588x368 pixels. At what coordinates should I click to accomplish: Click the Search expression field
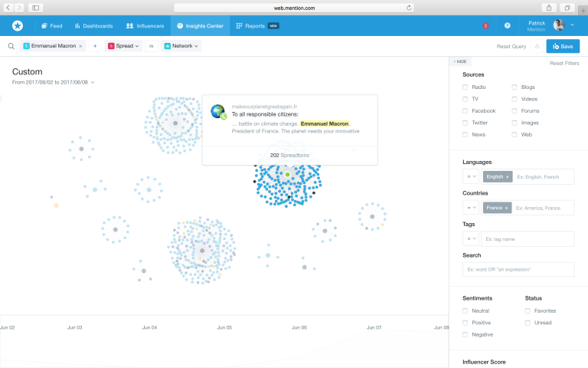tap(518, 269)
